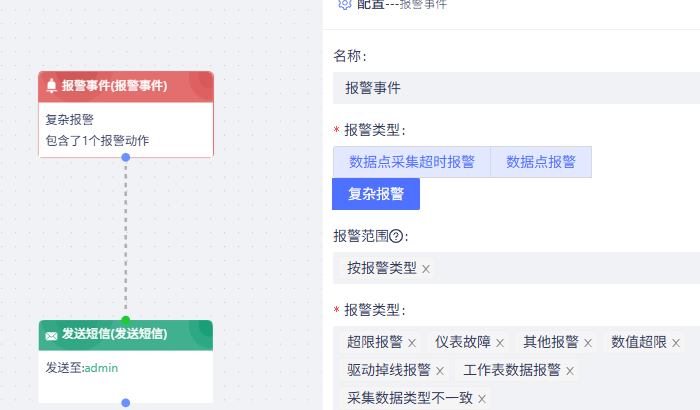The image size is (700, 410).
Task: Open the 报警范围 dropdown field
Action: [x=517, y=268]
